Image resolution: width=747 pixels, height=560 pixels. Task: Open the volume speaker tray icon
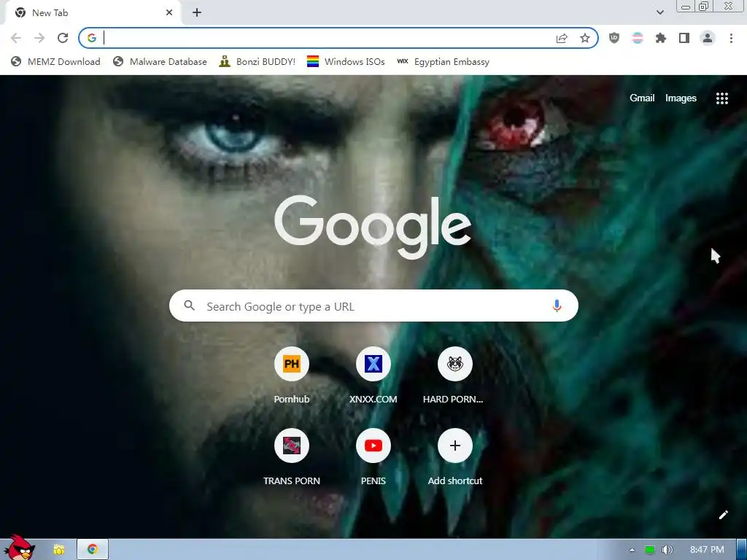click(667, 550)
